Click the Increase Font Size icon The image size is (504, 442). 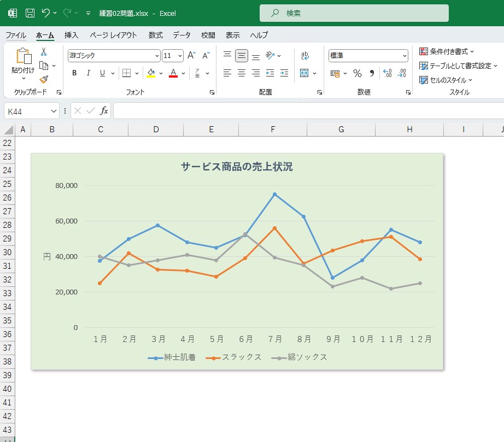[191, 56]
